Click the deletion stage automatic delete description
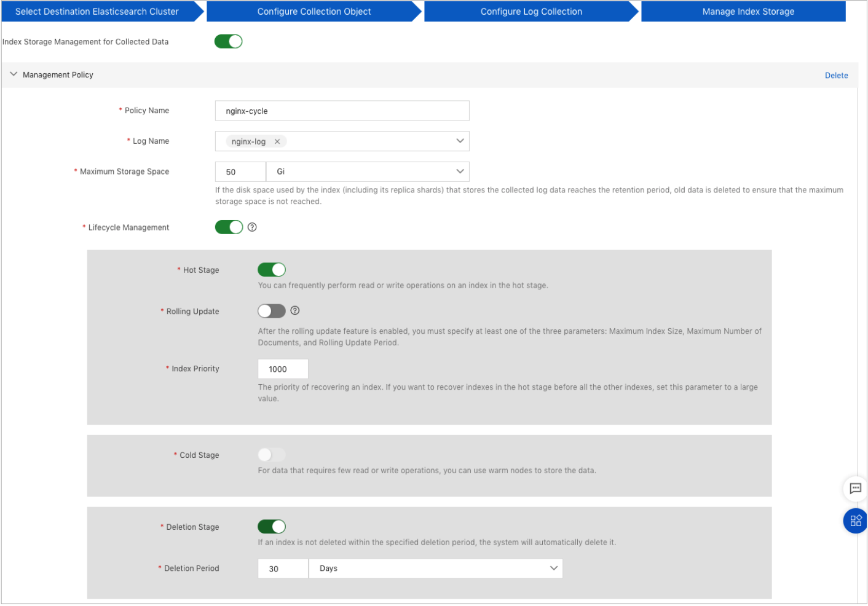The height and width of the screenshot is (606, 868). [x=437, y=543]
